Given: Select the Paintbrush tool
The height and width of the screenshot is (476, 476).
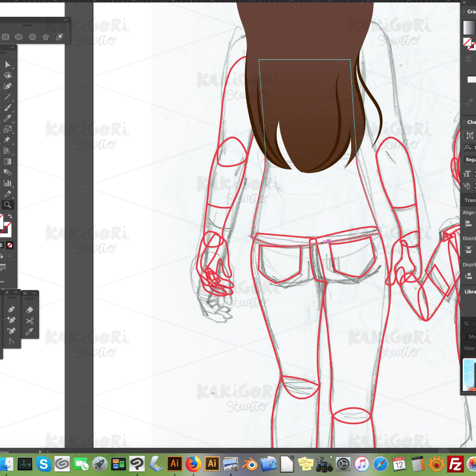Looking at the screenshot, I should (x=8, y=108).
